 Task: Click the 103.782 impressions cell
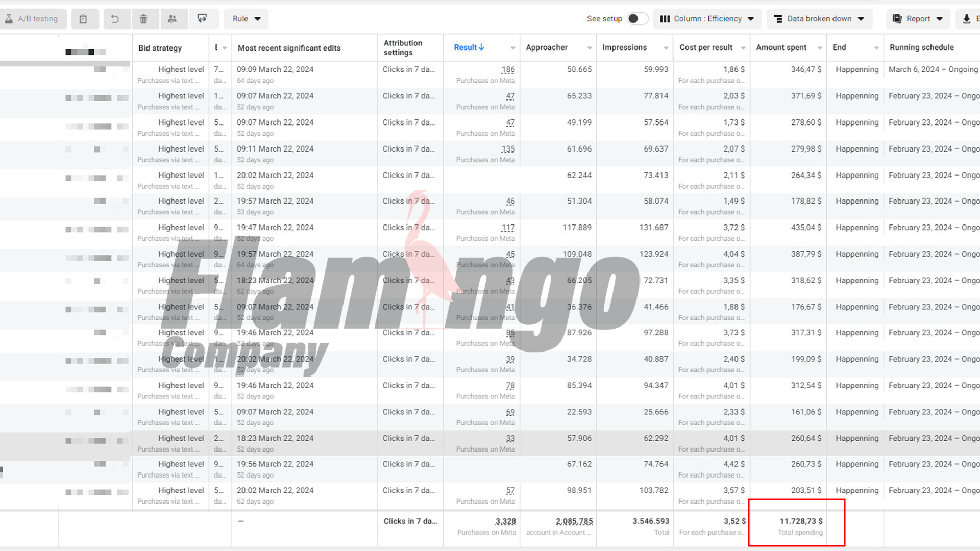point(653,491)
